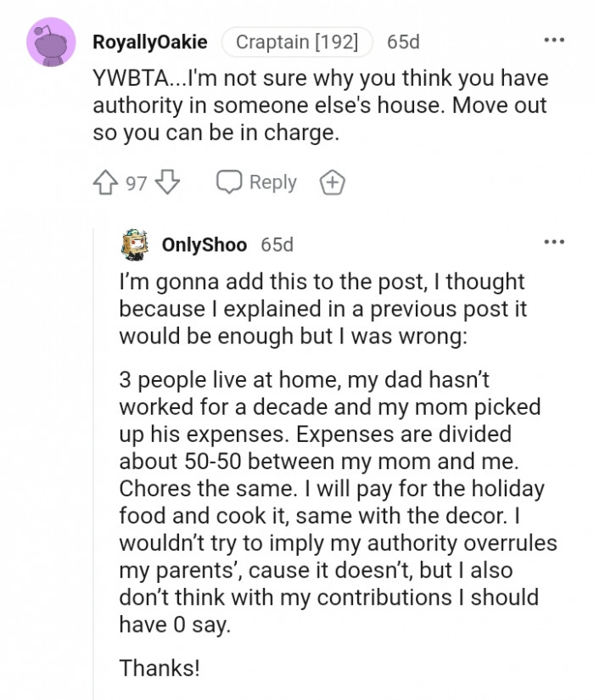Click the Reply speech bubble icon
The width and height of the screenshot is (594, 700).
[227, 182]
